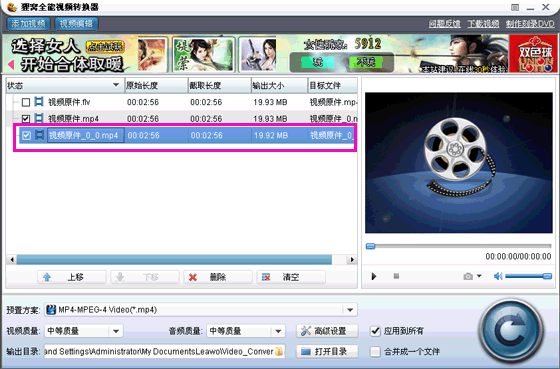
Task: Open the snapshot dropdown arrow
Action: 479,276
